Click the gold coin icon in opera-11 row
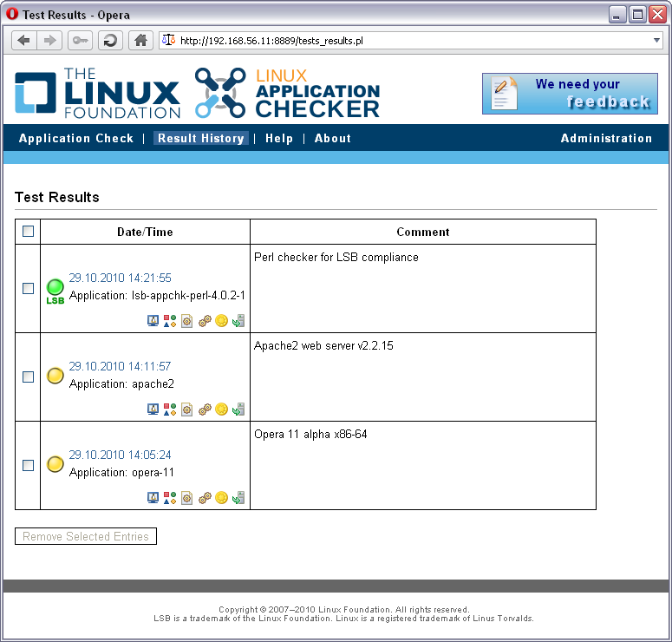This screenshot has height=642, width=672. coord(222,497)
